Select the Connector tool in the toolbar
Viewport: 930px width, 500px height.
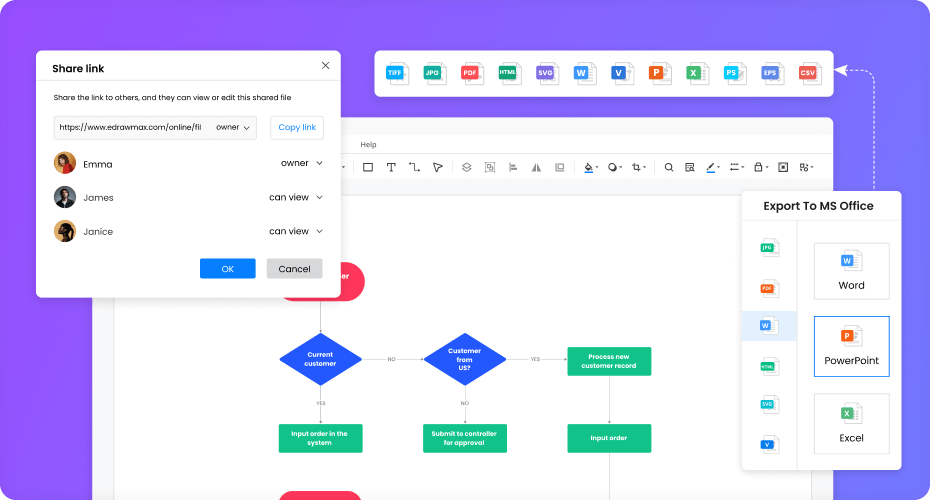(414, 167)
